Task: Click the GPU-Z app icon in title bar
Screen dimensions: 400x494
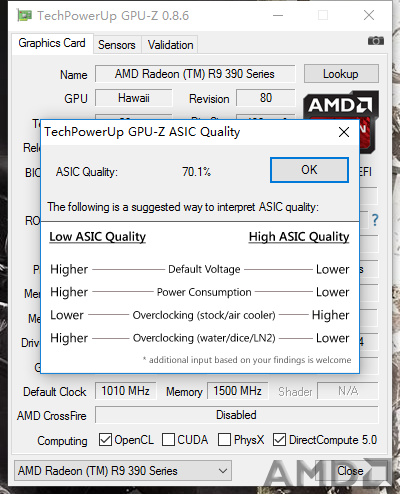Action: click(24, 15)
